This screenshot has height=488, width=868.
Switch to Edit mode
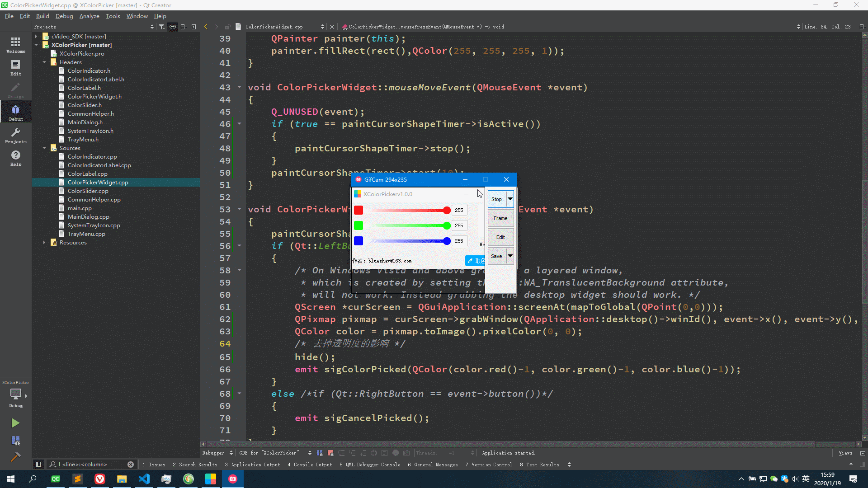(x=15, y=67)
